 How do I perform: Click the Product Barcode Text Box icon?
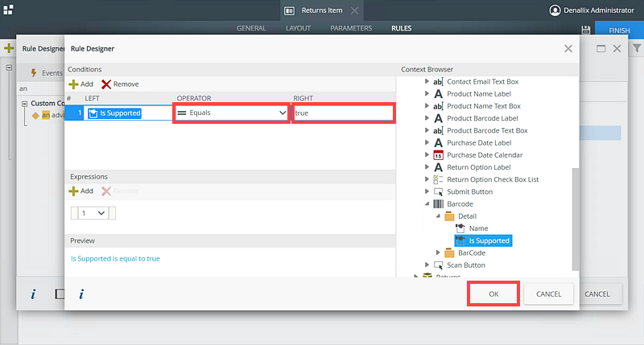click(x=438, y=130)
